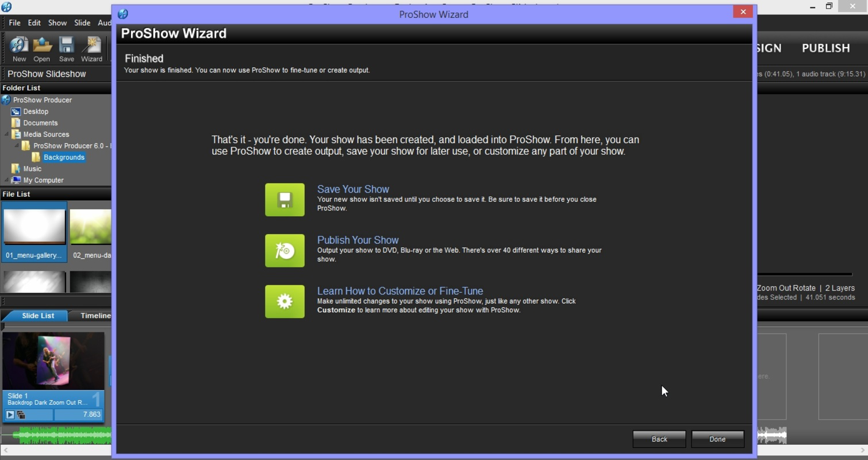Screen dimensions: 868x460
Task: Click the Done button
Action: point(717,439)
